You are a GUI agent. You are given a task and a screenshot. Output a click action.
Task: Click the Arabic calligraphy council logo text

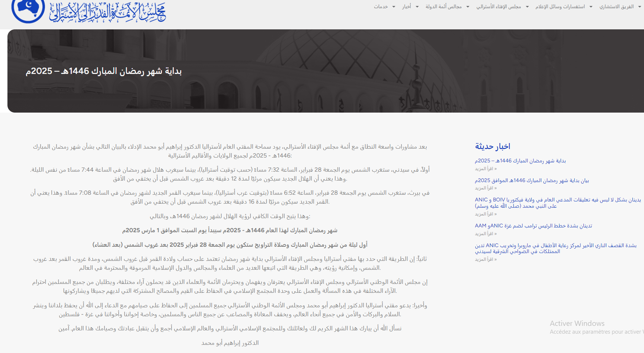[x=108, y=11]
